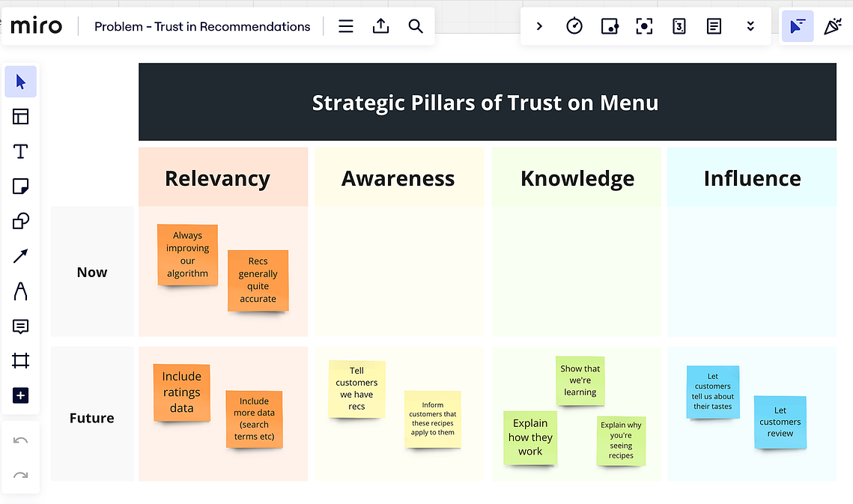
Task: Select the Now row label
Action: [x=92, y=272]
